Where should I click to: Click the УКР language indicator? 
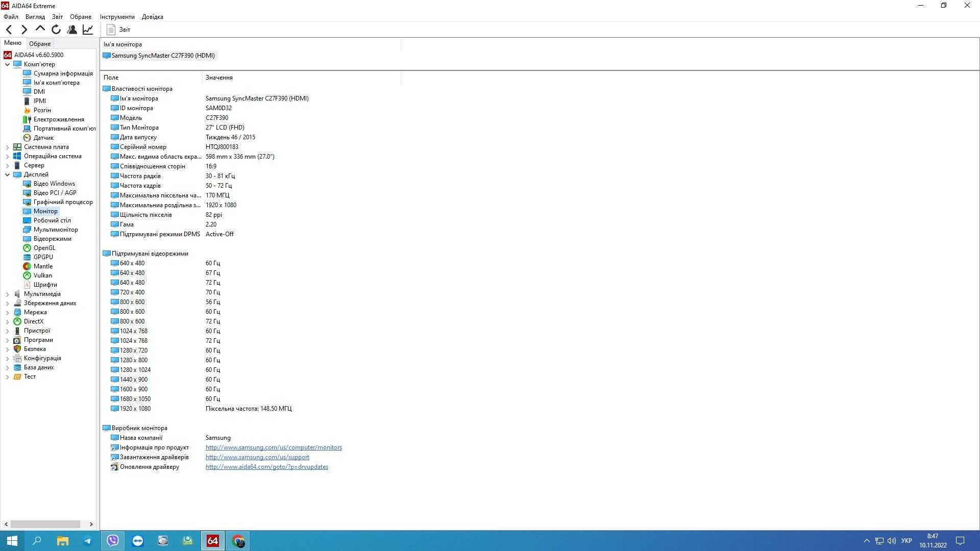tap(906, 541)
